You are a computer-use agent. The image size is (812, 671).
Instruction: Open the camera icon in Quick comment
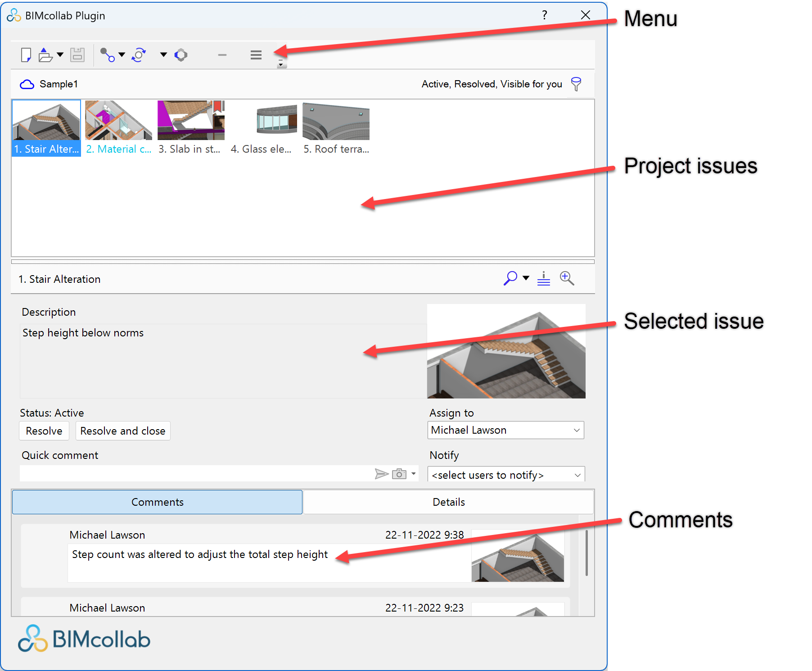tap(399, 473)
